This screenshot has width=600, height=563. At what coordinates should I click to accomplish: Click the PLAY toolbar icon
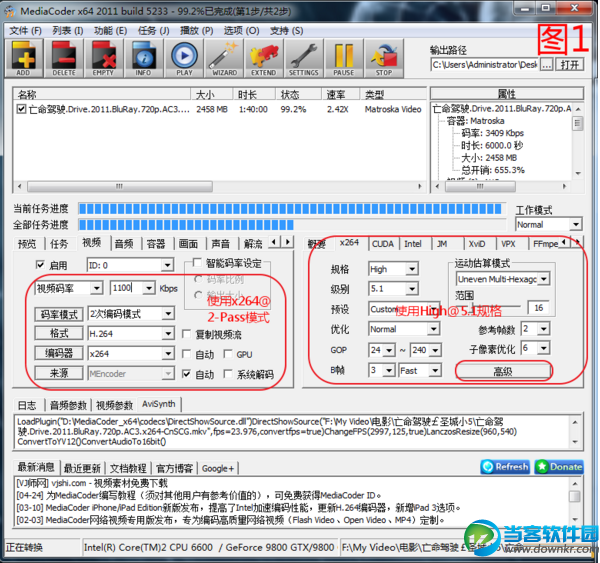[184, 58]
